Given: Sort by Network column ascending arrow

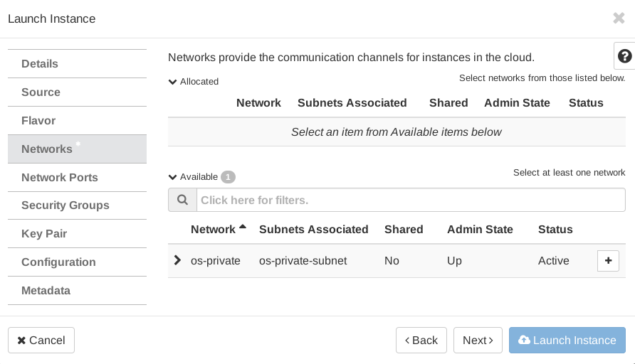Looking at the screenshot, I should coord(243,228).
